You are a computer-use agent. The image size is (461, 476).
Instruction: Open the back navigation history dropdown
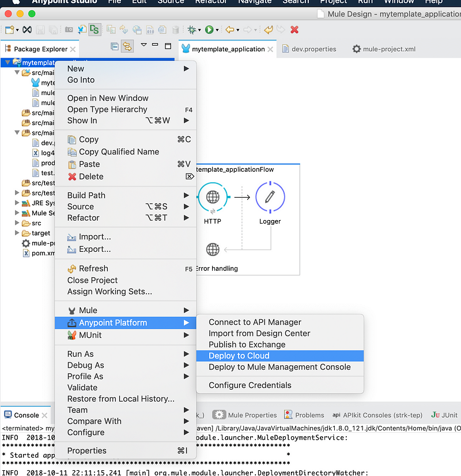[238, 30]
